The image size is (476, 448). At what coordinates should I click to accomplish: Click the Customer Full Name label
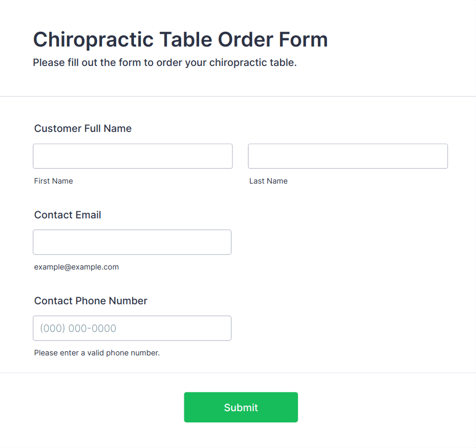pyautogui.click(x=83, y=128)
